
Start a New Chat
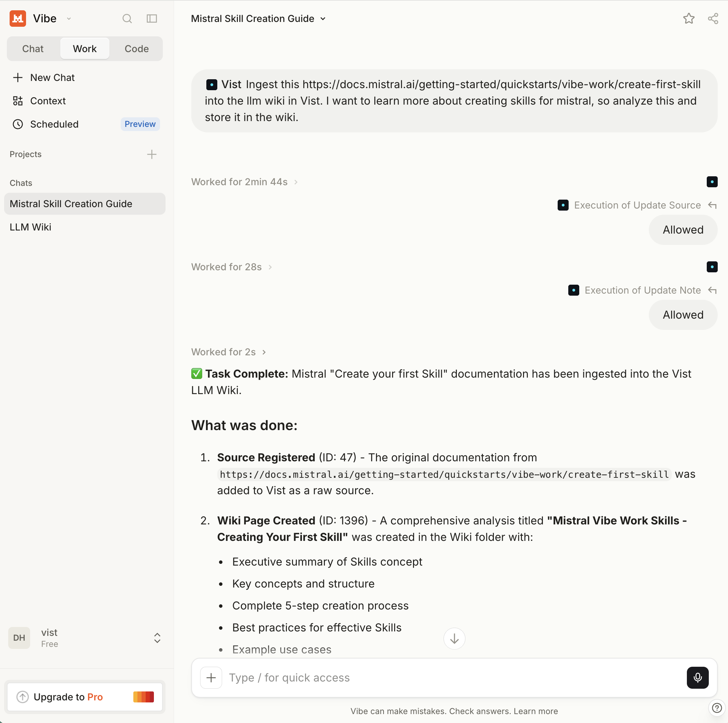click(85, 78)
